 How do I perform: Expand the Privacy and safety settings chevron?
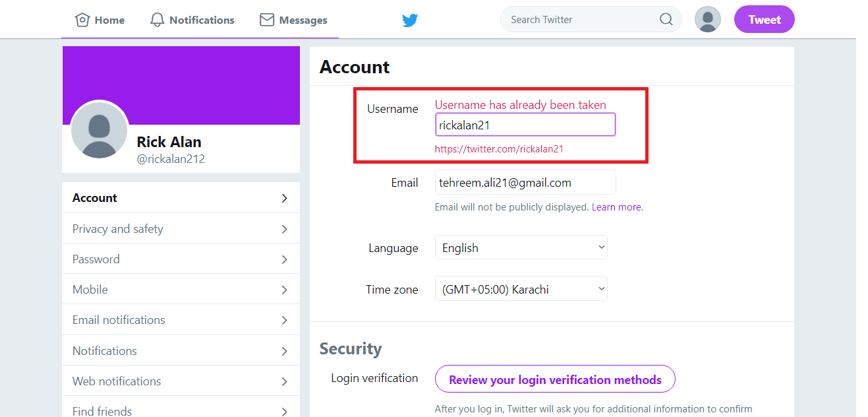(x=284, y=228)
